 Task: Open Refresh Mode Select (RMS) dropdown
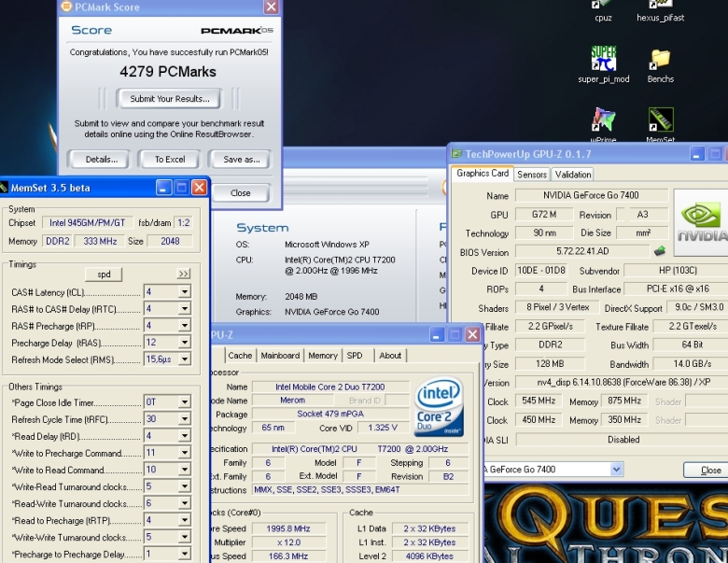(x=184, y=359)
